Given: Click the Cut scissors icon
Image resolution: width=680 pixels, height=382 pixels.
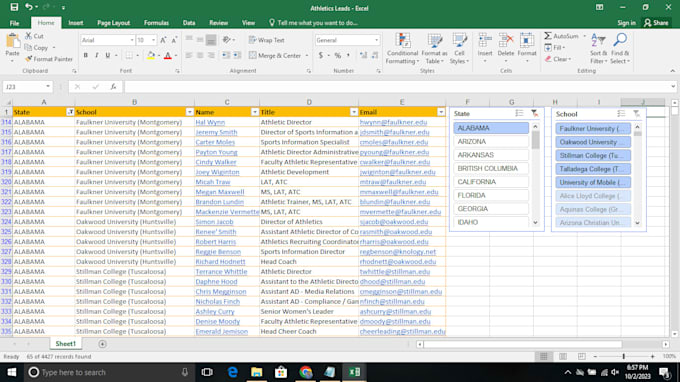Looking at the screenshot, I should (29, 36).
